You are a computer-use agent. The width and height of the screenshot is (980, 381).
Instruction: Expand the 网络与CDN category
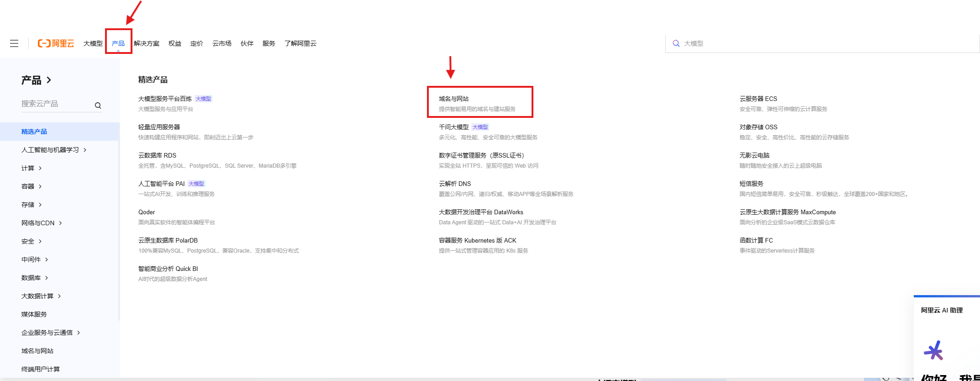click(x=42, y=223)
